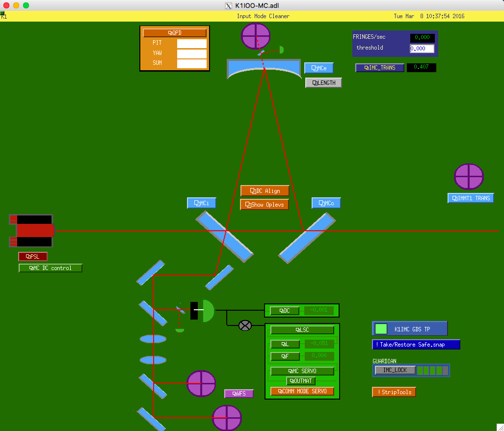Click the small green photodiode below the pickoff
Viewport: 504px width, 431px height.
180,330
